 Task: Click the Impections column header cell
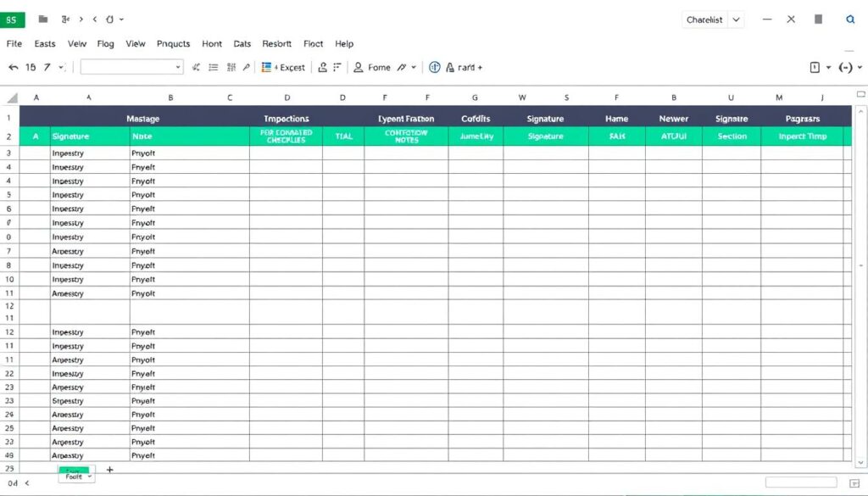286,119
